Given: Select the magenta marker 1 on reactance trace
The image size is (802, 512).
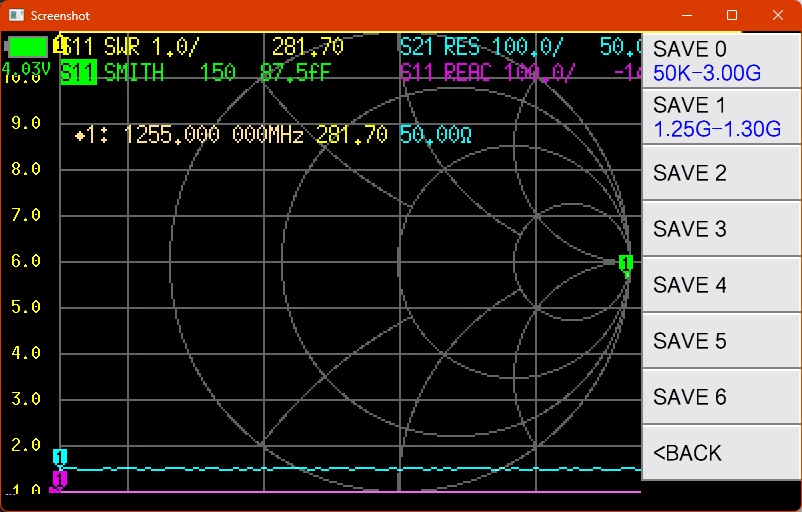Looking at the screenshot, I should [x=59, y=480].
